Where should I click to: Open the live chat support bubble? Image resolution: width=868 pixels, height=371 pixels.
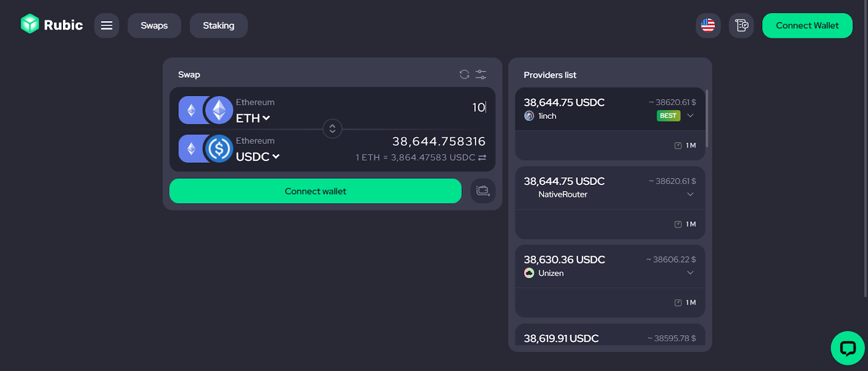tap(847, 348)
